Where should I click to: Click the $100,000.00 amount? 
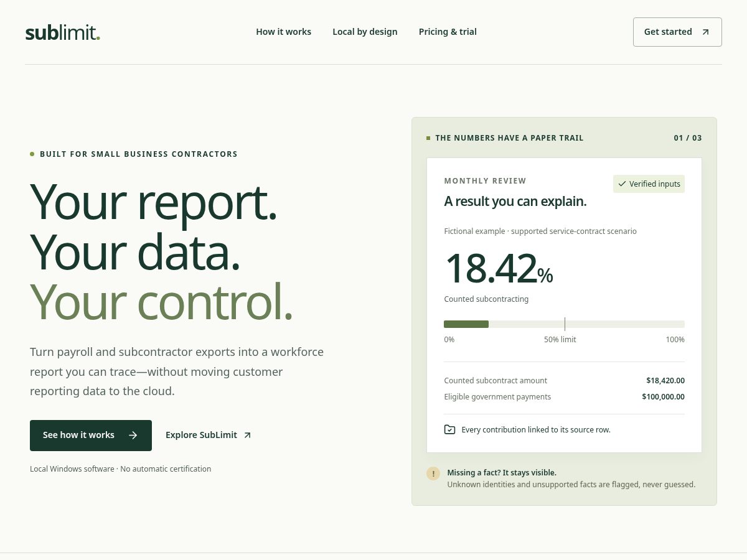[663, 396]
